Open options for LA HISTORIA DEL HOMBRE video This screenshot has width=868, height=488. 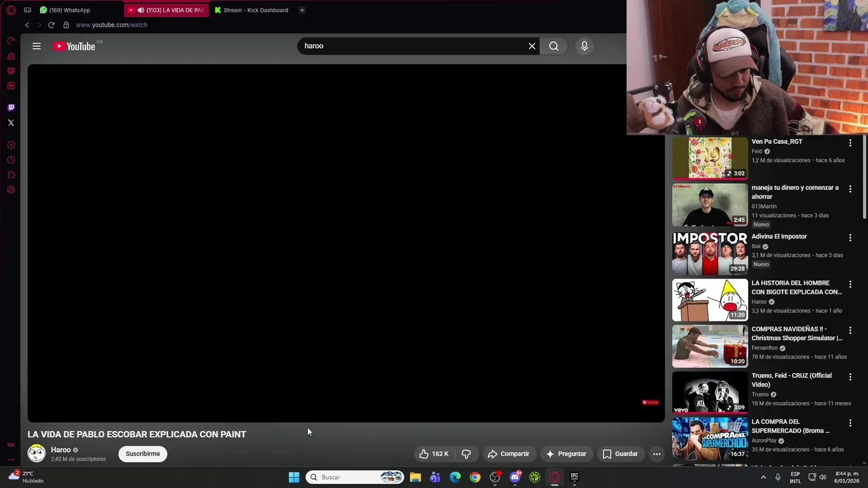850,284
